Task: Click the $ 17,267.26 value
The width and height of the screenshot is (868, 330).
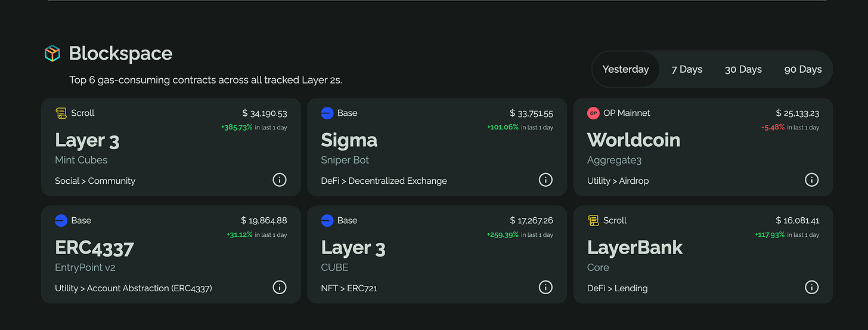Action: 531,220
